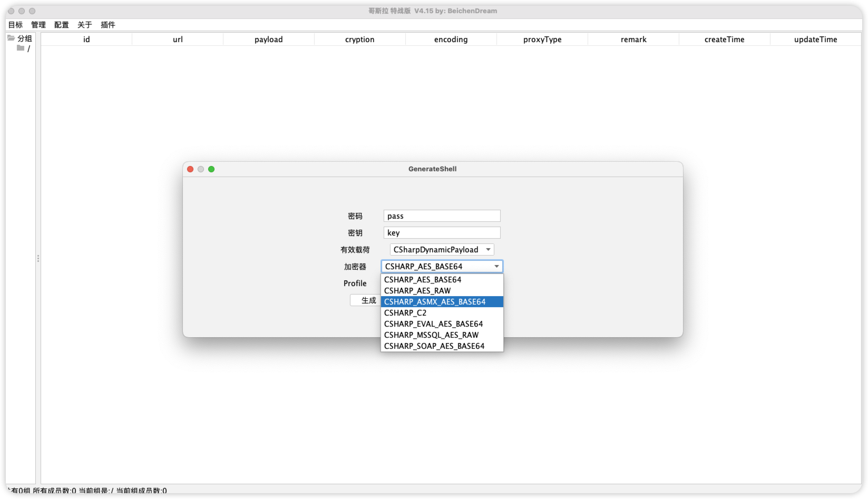
Task: Select CSHARP_SOAP_AES_BASE64 option
Action: (x=434, y=346)
